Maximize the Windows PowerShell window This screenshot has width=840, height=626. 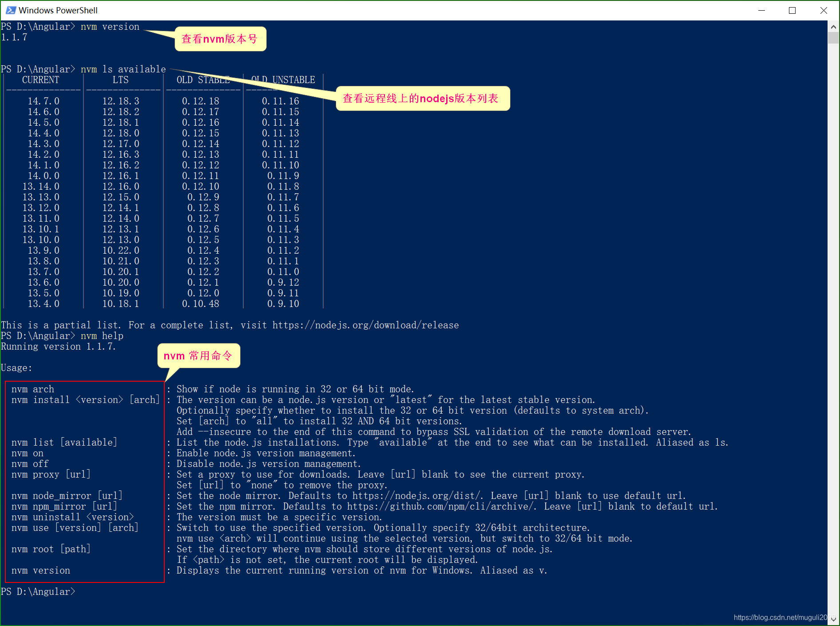[792, 10]
